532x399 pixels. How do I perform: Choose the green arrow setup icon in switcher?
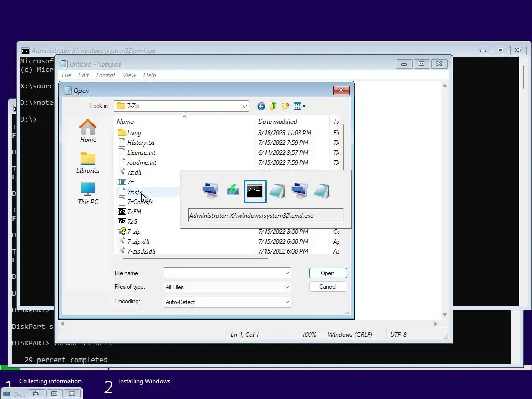[232, 191]
